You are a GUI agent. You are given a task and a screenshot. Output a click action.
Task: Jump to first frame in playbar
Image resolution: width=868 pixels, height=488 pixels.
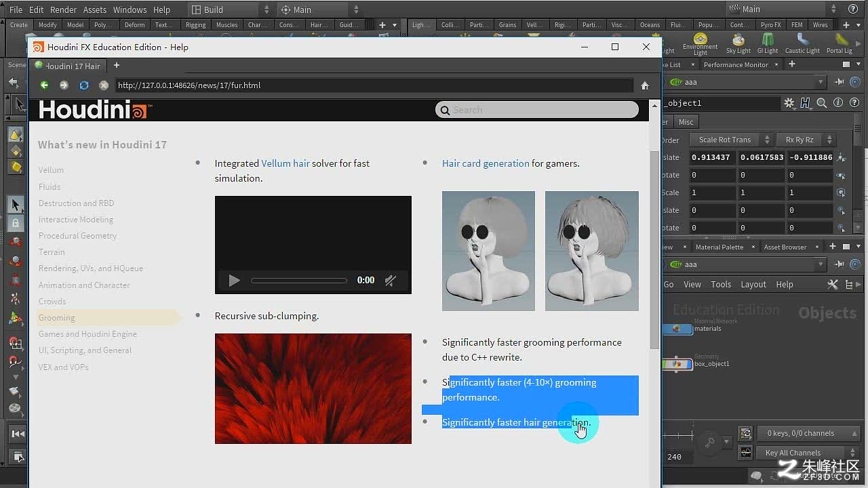click(18, 434)
